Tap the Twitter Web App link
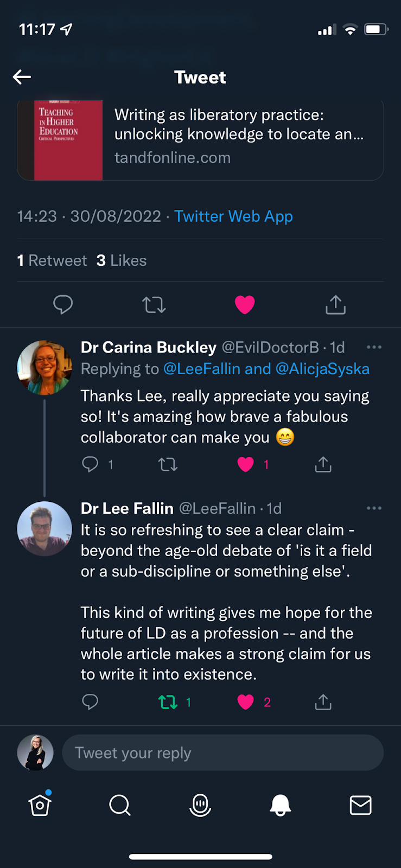The image size is (401, 868). point(233,216)
